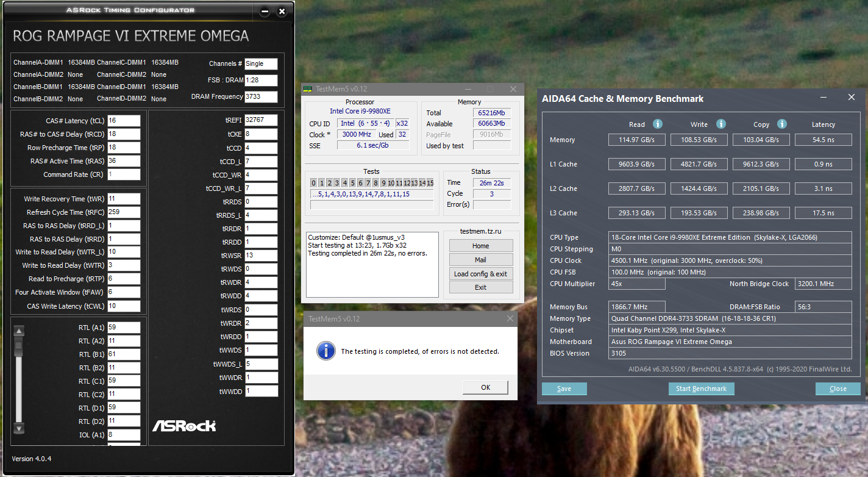868x477 pixels.
Task: Click the tRCD value field
Action: click(124, 134)
